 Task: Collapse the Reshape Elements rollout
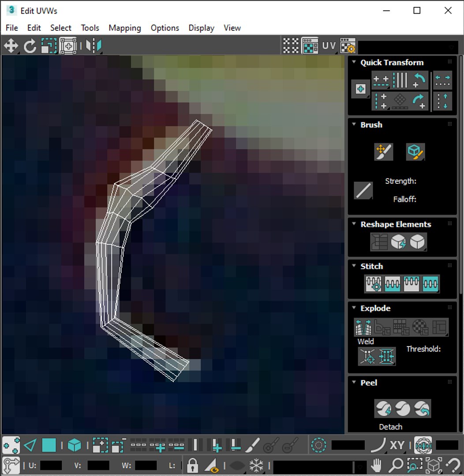(x=354, y=224)
